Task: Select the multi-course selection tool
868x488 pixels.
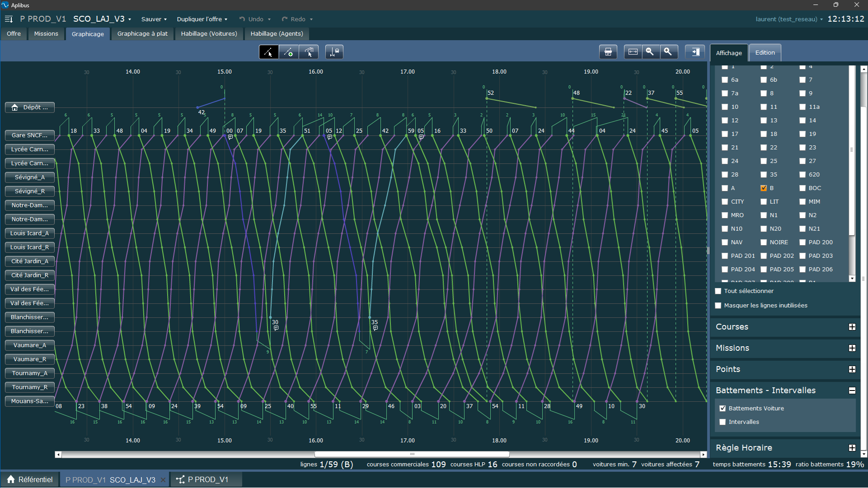Action: (x=309, y=52)
